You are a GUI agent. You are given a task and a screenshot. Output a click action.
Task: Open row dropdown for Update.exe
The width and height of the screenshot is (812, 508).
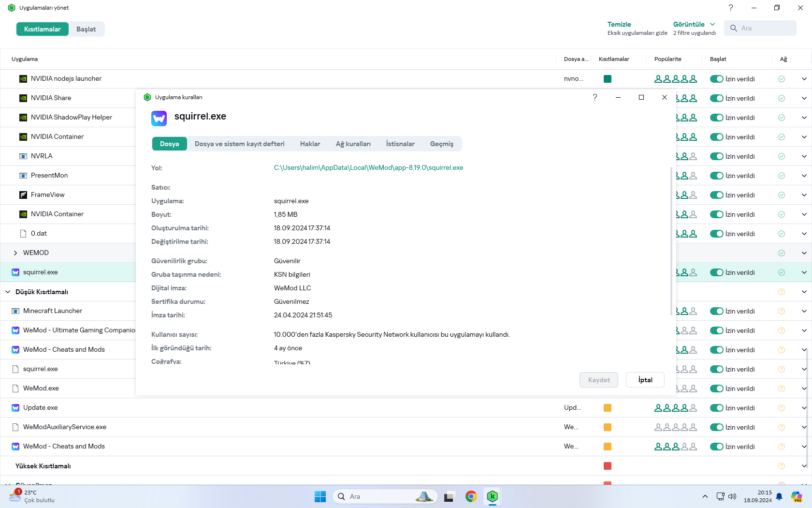click(804, 408)
